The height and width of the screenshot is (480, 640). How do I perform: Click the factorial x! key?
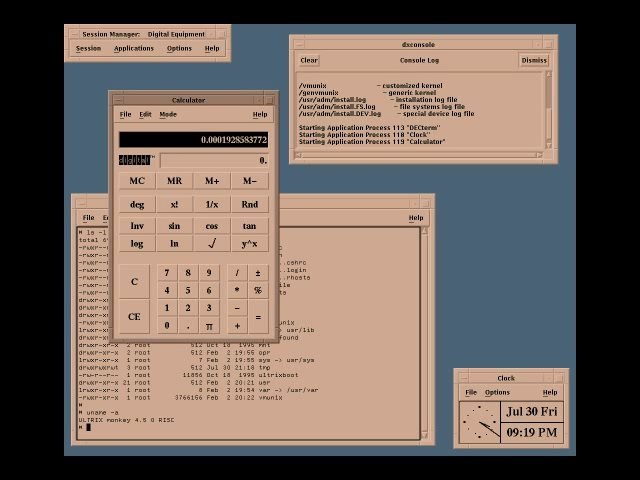(x=174, y=204)
